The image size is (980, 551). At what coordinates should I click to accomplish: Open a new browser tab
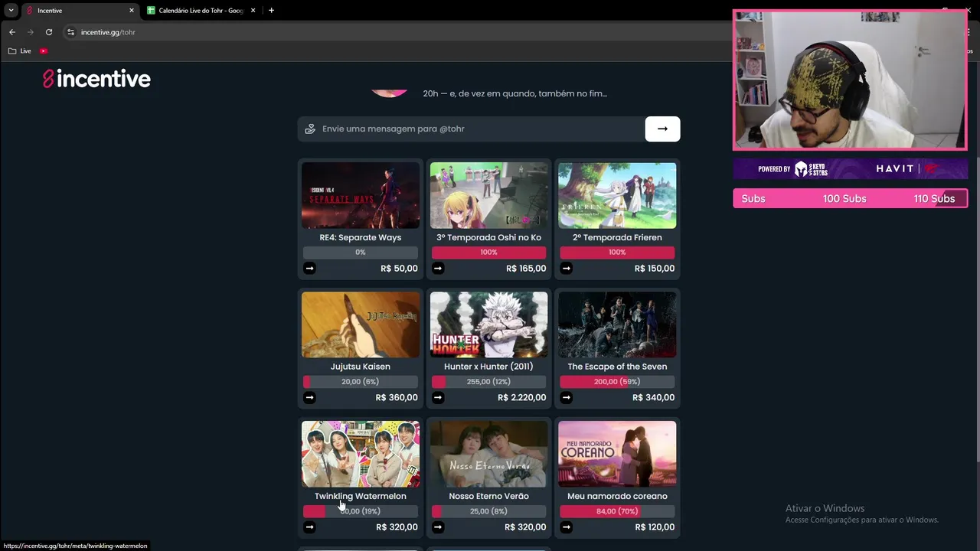[271, 11]
